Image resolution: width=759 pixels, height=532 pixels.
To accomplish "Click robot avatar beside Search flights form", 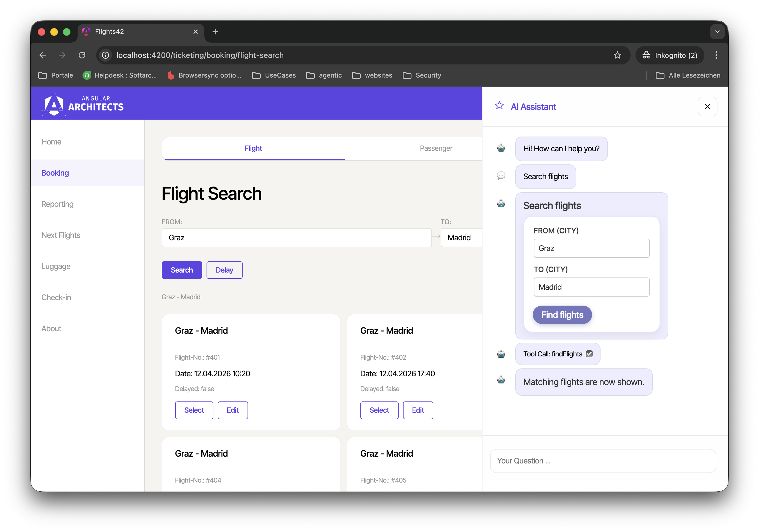I will 501,204.
